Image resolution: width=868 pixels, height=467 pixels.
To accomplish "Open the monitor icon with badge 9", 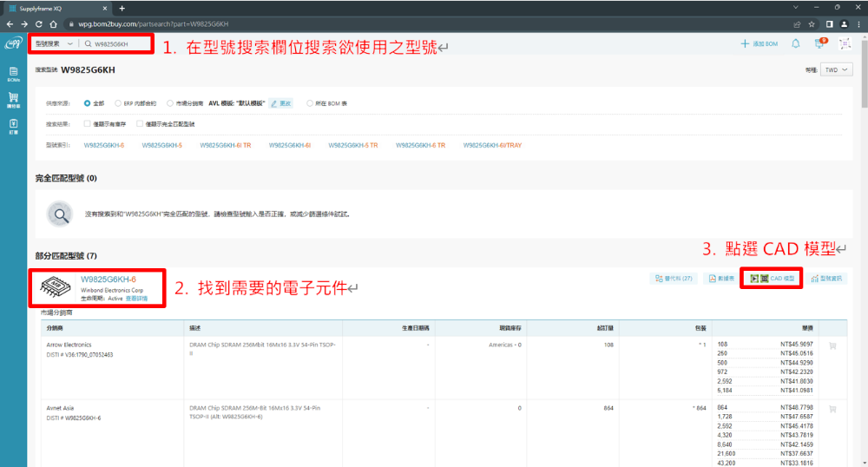I will pyautogui.click(x=819, y=43).
